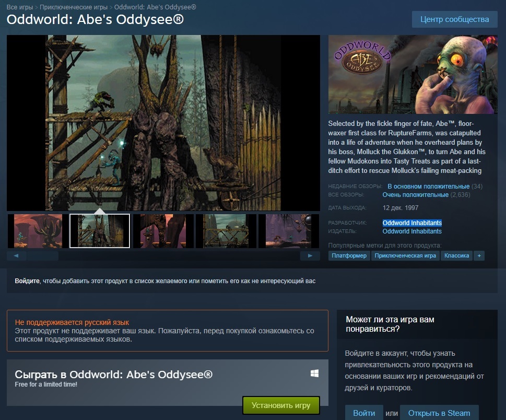Open developer link Oddworld Inhabitants
Viewport: 506px width, 420px height.
(x=412, y=223)
